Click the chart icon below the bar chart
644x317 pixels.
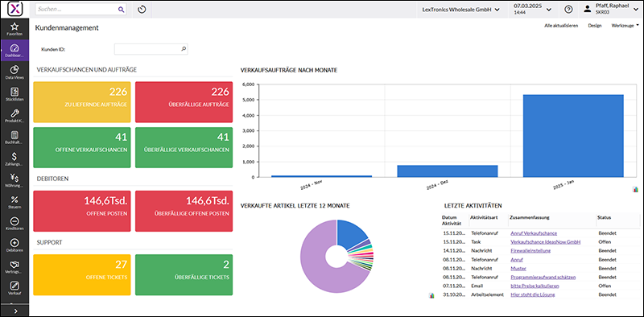point(636,189)
